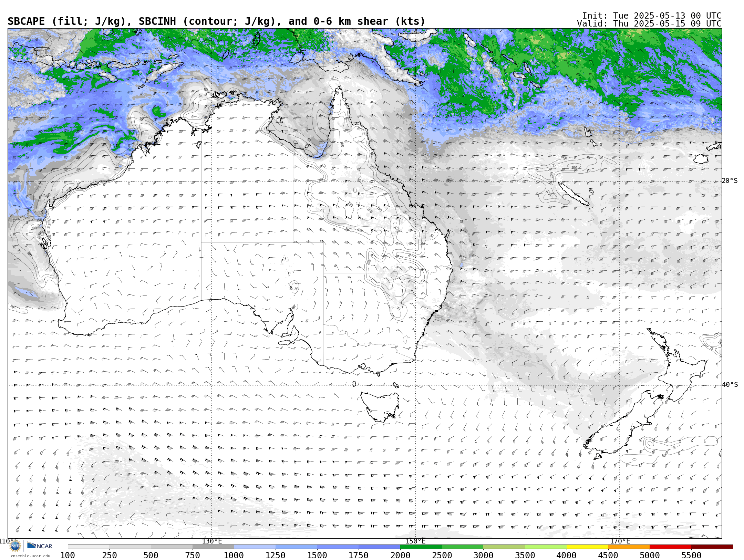Viewport: 744px width, 560px height.
Task: Click the colorbar value 2000
Action: pos(400,555)
